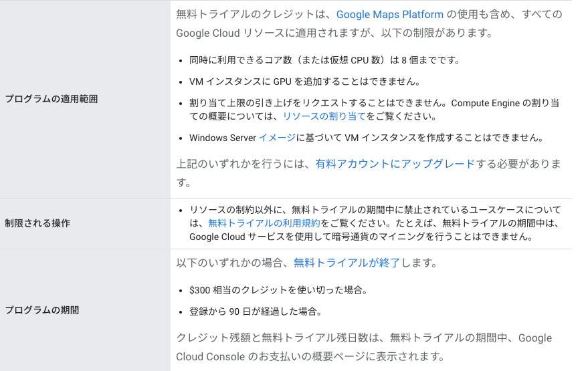Open the 無料トライアルの利用規約 link
588x371 pixels.
coord(264,223)
